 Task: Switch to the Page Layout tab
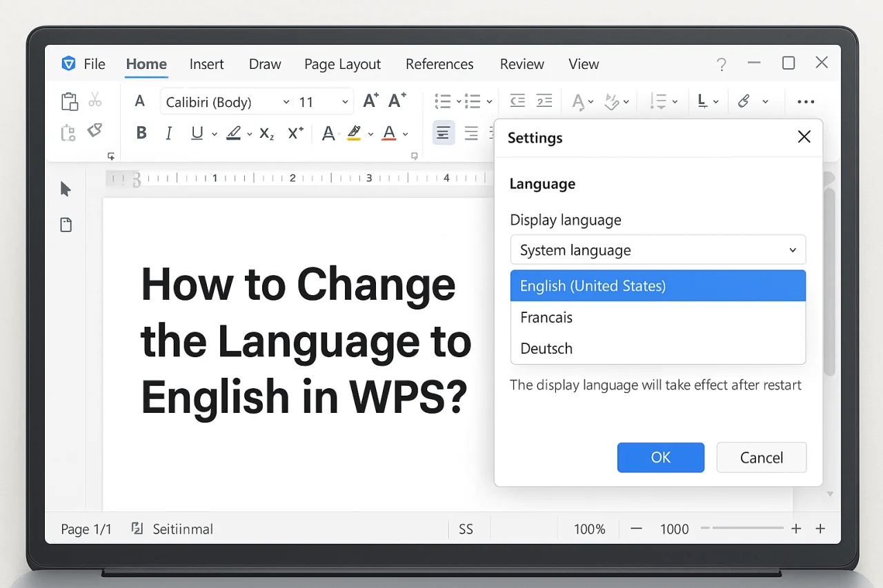pos(342,64)
